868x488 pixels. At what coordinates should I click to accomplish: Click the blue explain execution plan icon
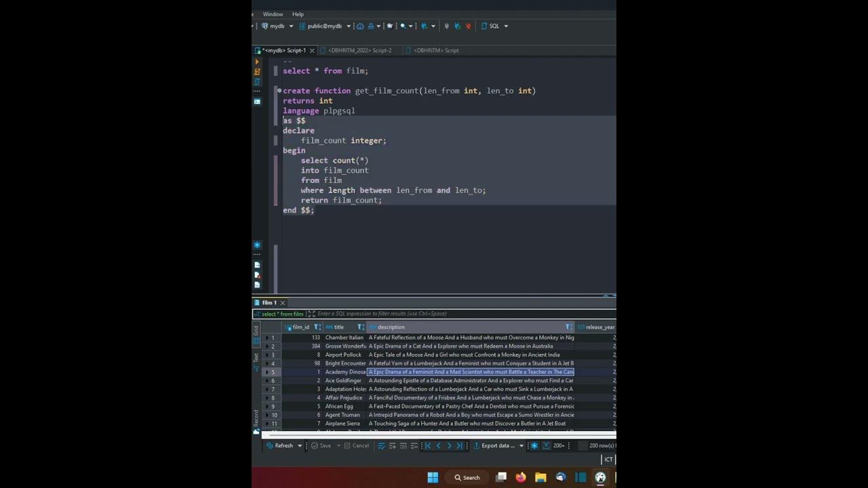257,82
